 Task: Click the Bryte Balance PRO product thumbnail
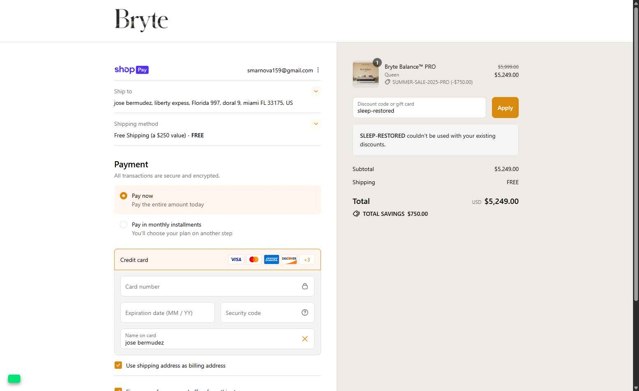tap(366, 74)
